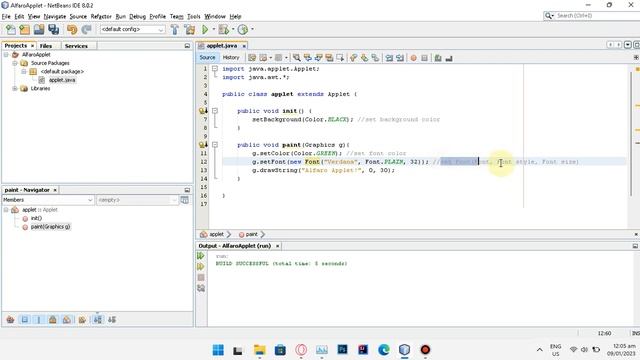
Task: Click the Re-run with different parameters yellow arrow icon
Action: click(x=201, y=267)
